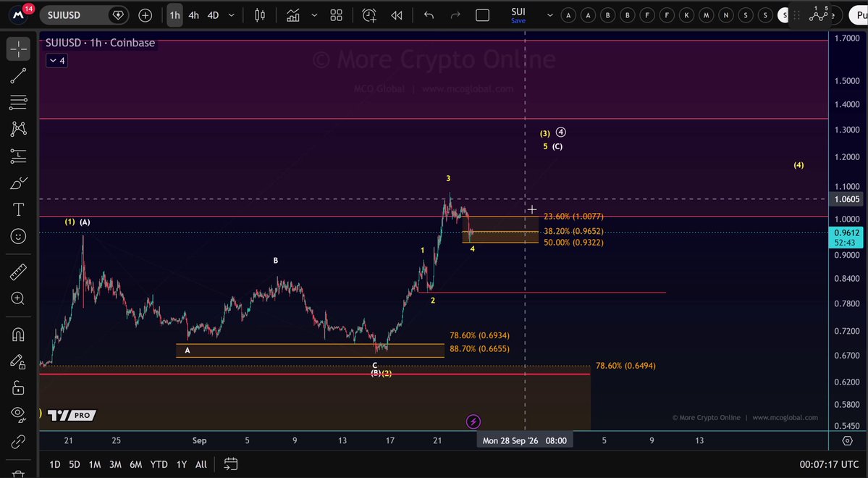
Task: Open the SUI layout name menu
Action: (518, 15)
